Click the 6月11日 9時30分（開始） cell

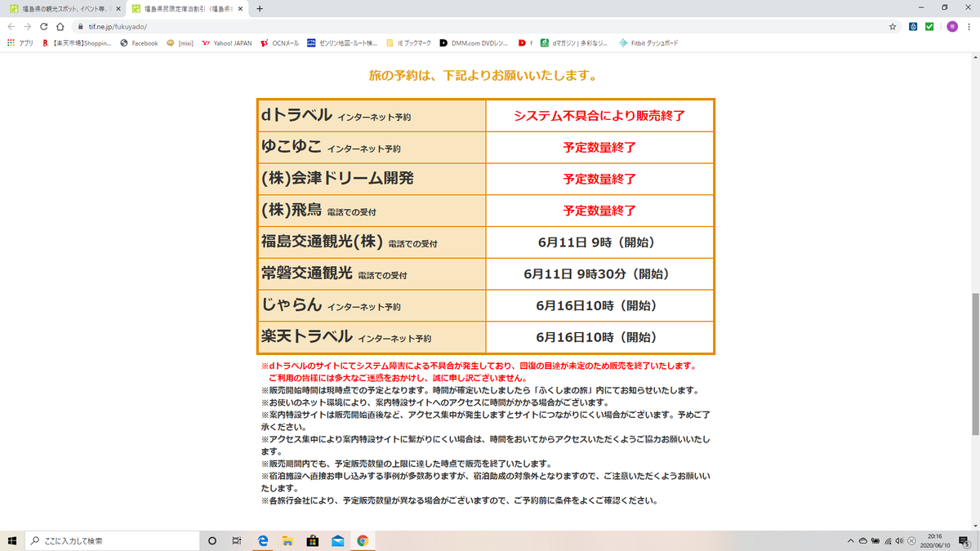click(x=599, y=274)
